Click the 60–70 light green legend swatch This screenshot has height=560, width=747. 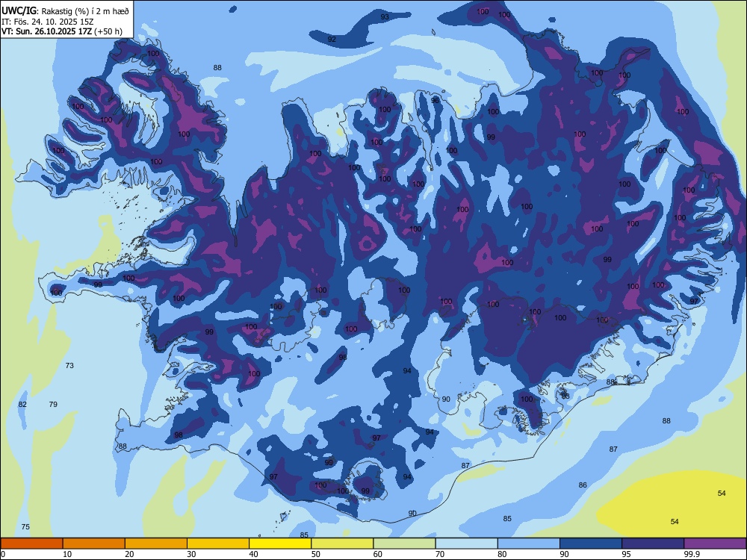coord(404,544)
